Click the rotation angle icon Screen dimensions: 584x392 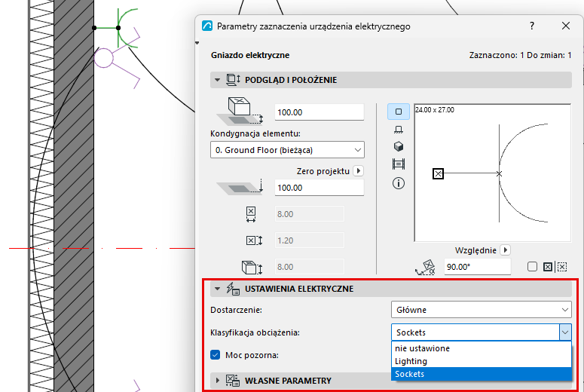point(425,267)
